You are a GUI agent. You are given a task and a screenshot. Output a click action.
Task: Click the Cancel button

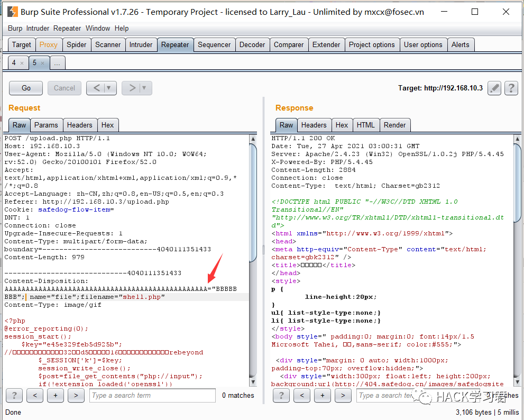[64, 88]
